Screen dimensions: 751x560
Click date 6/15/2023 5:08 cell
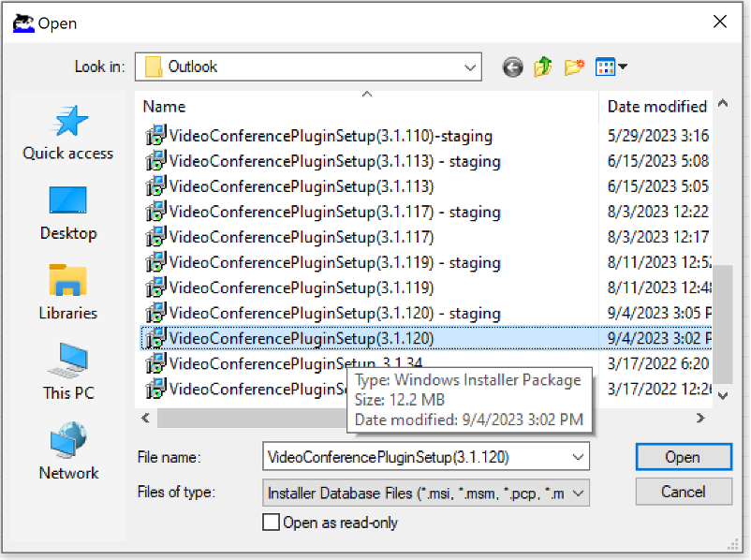tap(658, 161)
